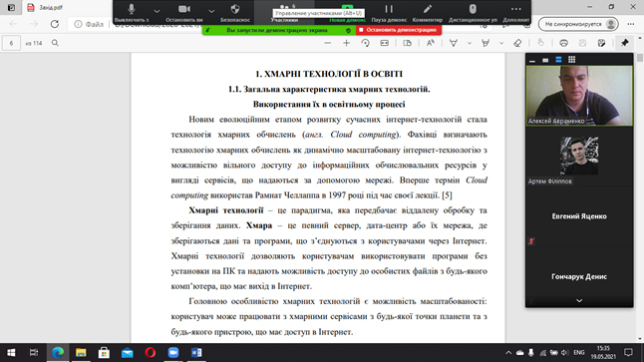This screenshot has height=362, width=644.
Task: Expand the audio options arrow
Action: [x=157, y=11]
